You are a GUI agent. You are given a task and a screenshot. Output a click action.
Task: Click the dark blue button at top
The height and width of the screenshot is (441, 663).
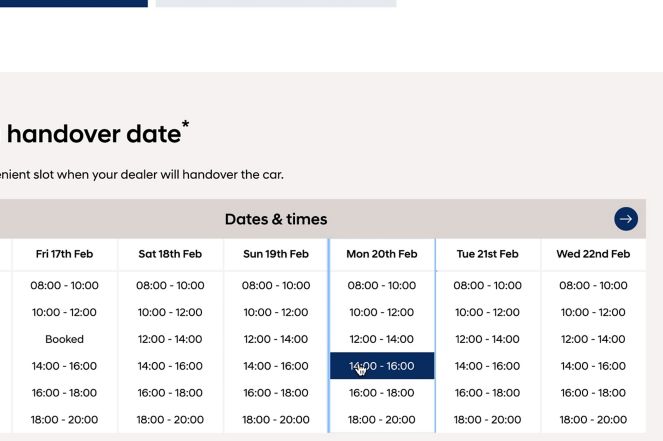coord(74,3)
